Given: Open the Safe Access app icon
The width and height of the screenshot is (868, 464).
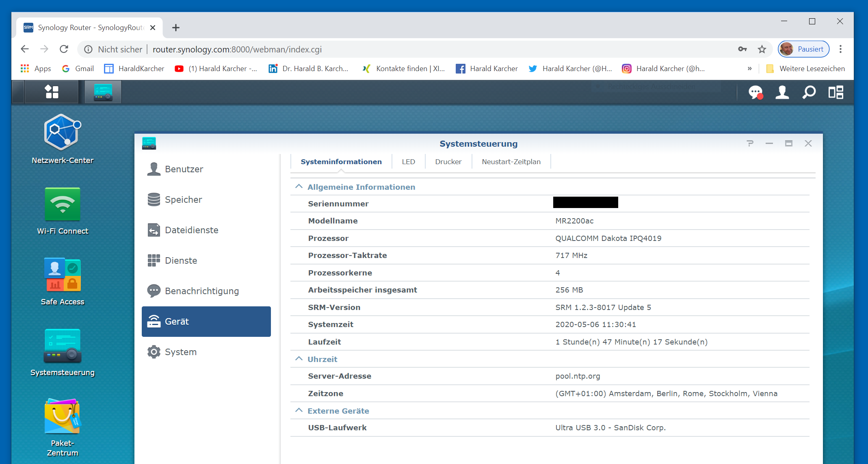Looking at the screenshot, I should (x=62, y=275).
